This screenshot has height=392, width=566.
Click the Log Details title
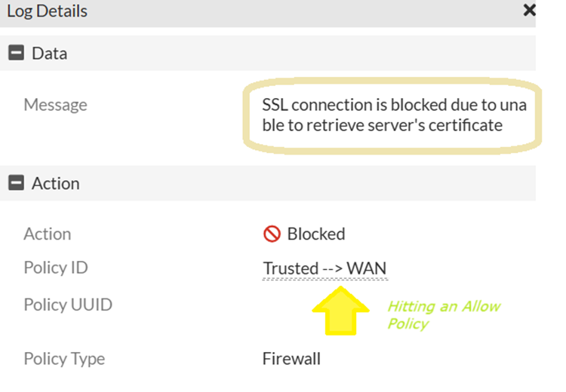click(x=47, y=11)
